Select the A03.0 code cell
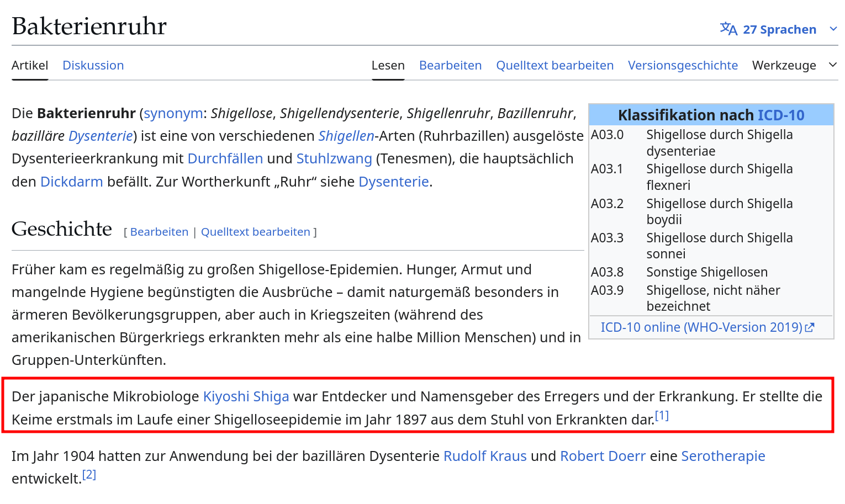The image size is (845, 504). pyautogui.click(x=608, y=135)
